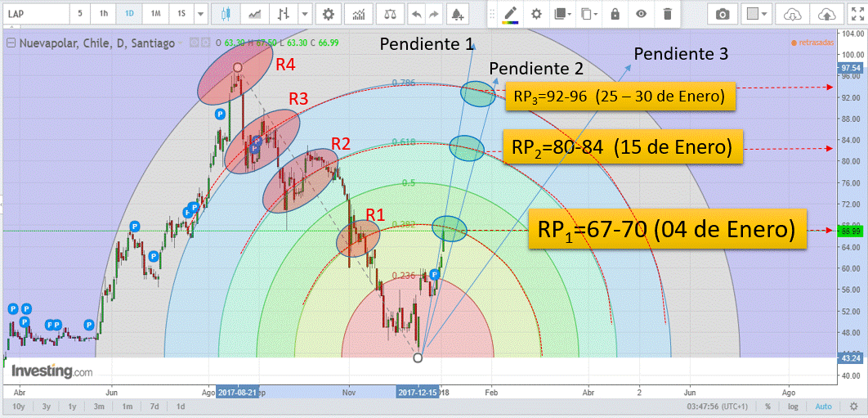Set date range to 1y
Screen dimensions: 868x418
point(73,407)
